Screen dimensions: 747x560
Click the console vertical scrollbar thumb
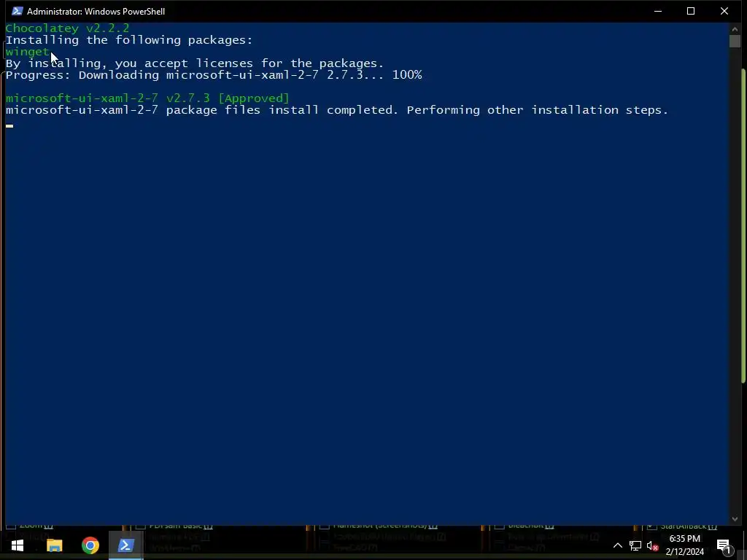pyautogui.click(x=735, y=41)
